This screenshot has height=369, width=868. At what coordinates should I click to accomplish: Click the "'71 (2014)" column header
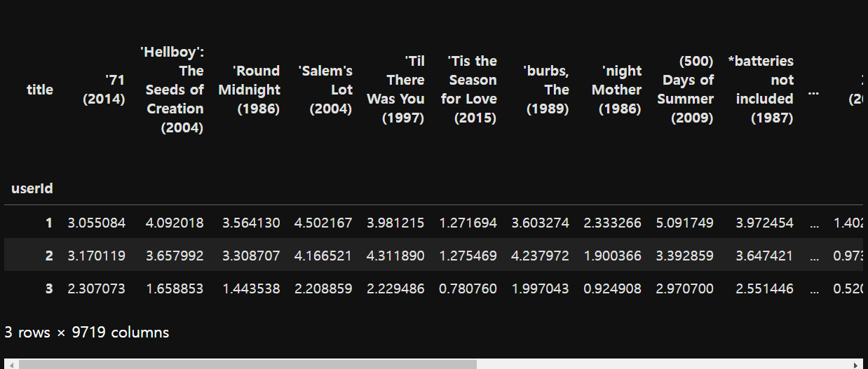104,90
